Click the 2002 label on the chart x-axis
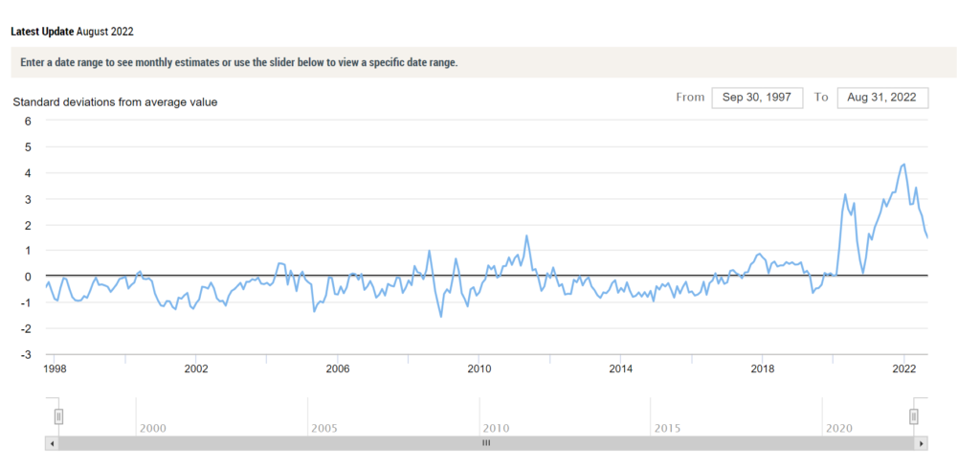Screen dimensions: 980x469 click(x=195, y=368)
